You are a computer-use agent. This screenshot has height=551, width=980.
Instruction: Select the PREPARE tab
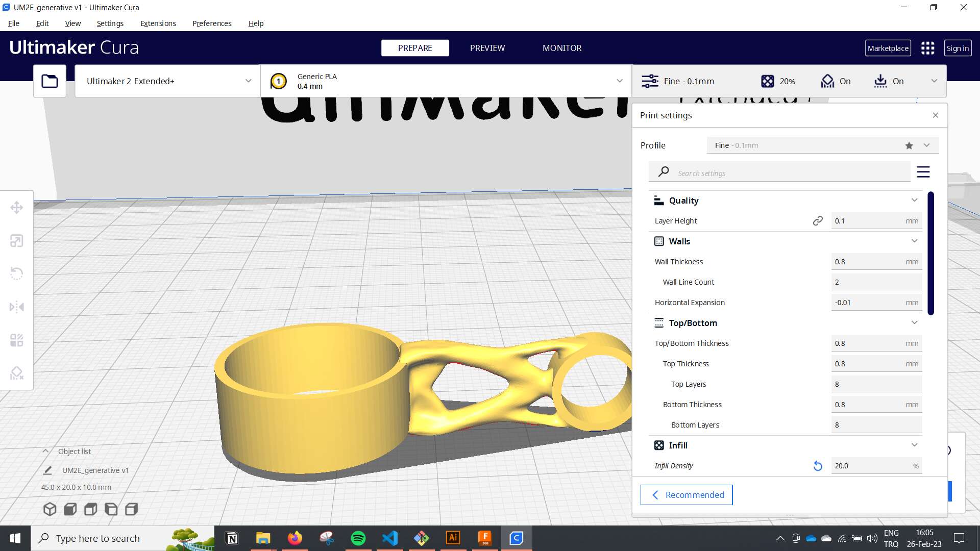414,47
